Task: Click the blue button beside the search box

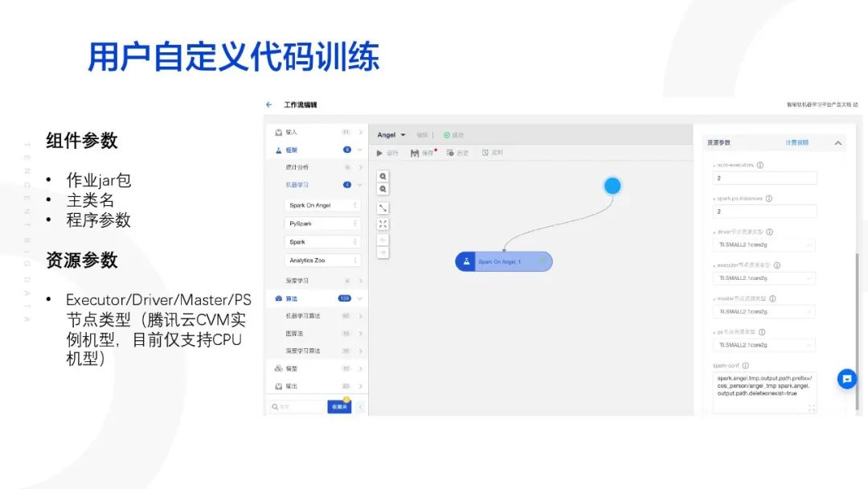Action: pos(339,407)
